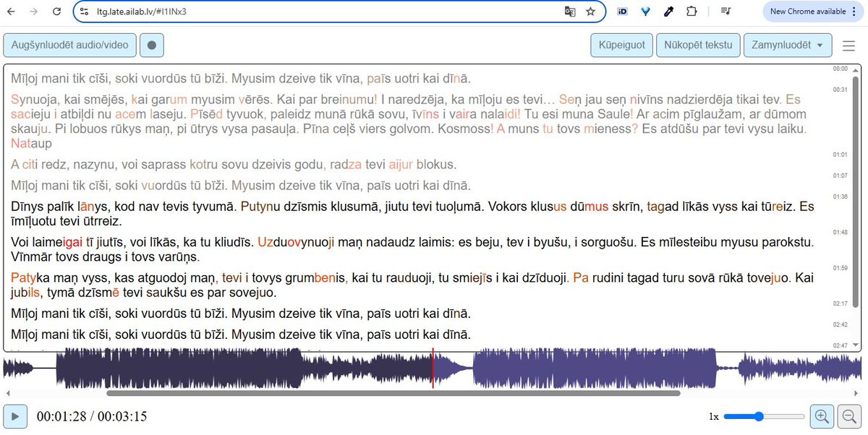Click the red playhead on the waveform
Viewport: 868px width, 435px height.
pyautogui.click(x=433, y=369)
